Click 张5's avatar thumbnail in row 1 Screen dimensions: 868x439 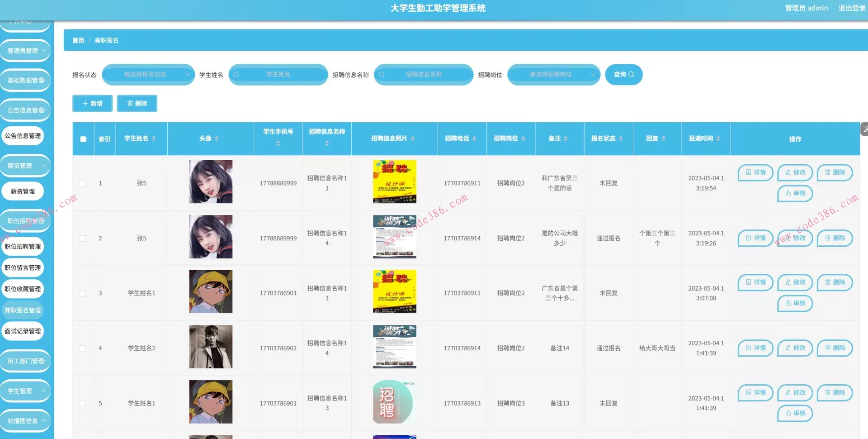click(210, 181)
